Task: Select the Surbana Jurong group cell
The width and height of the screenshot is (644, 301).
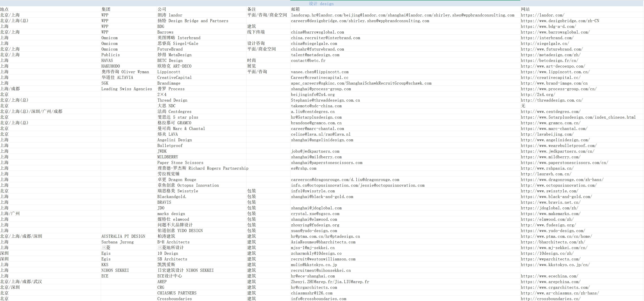Action: [117, 242]
